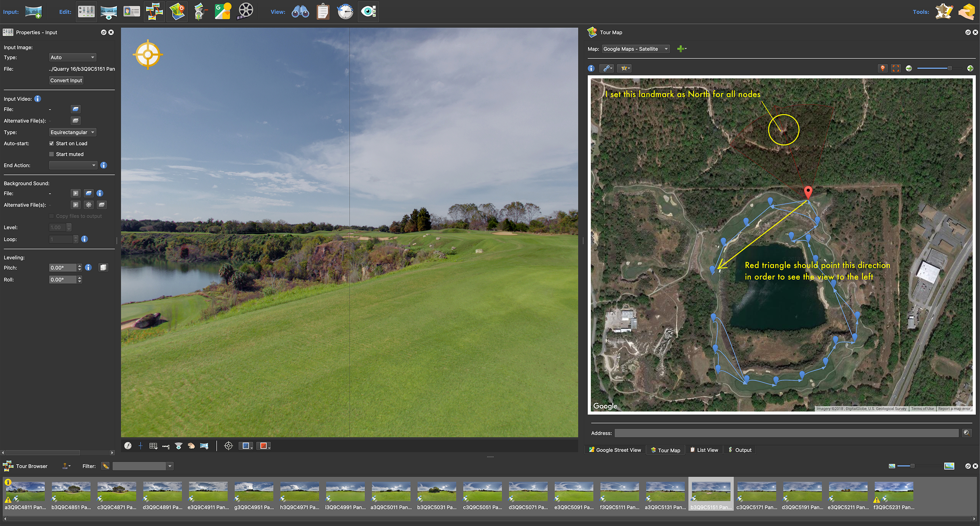
Task: Open grid overlay dropdown below viewer
Action: click(x=153, y=446)
